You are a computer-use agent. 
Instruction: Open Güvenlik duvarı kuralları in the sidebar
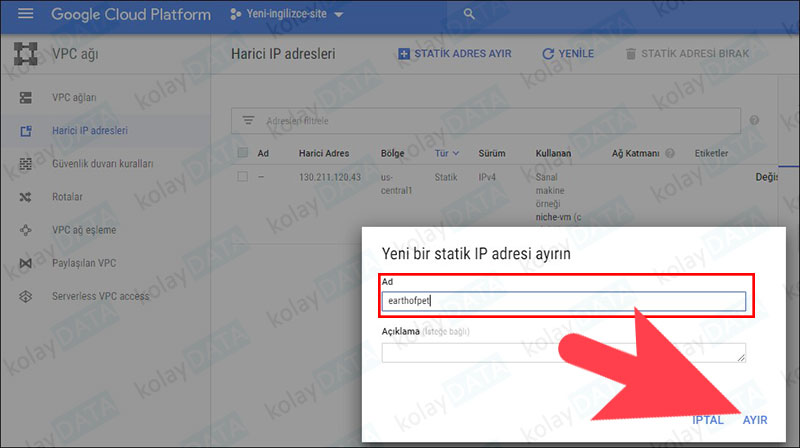click(x=103, y=164)
